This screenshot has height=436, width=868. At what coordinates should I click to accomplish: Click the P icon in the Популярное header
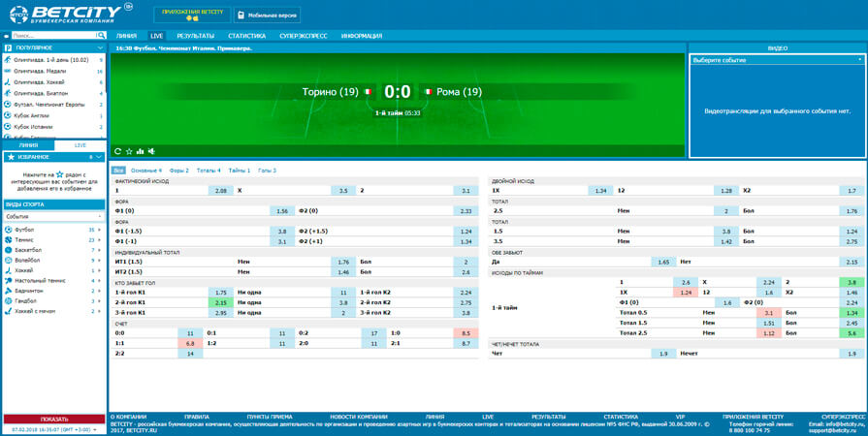click(x=9, y=48)
